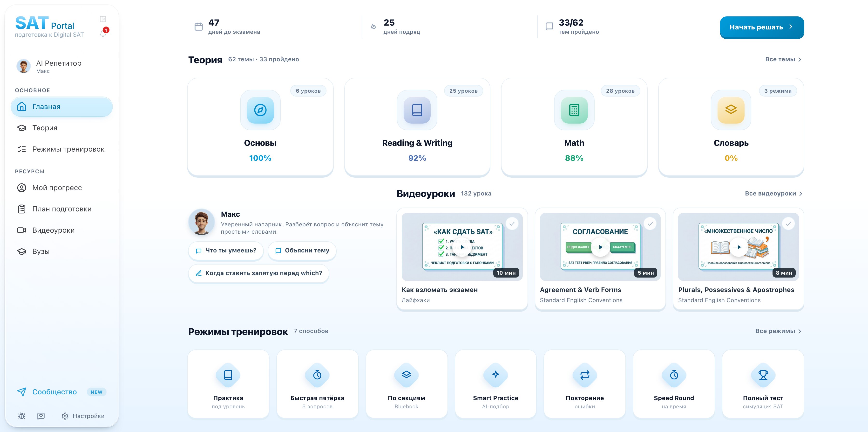Toggle watched checkmark on Как взломать экзамен video
Screen dimensions: 868x432
click(x=512, y=223)
